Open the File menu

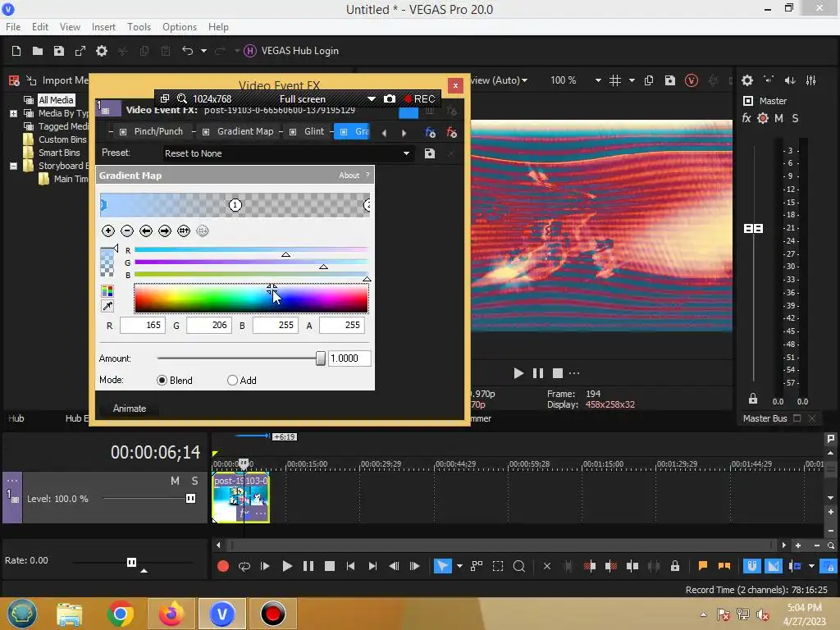13,27
